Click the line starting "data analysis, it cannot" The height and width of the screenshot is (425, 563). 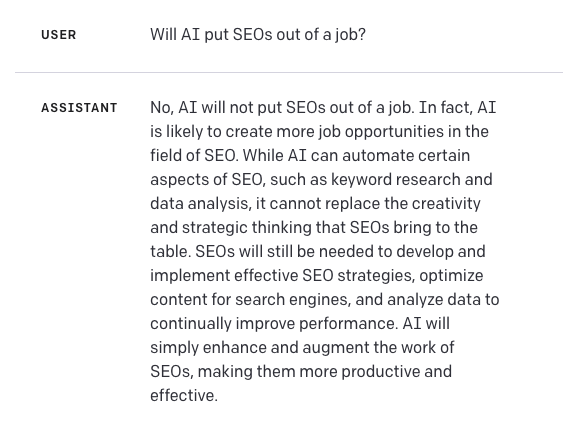315,204
